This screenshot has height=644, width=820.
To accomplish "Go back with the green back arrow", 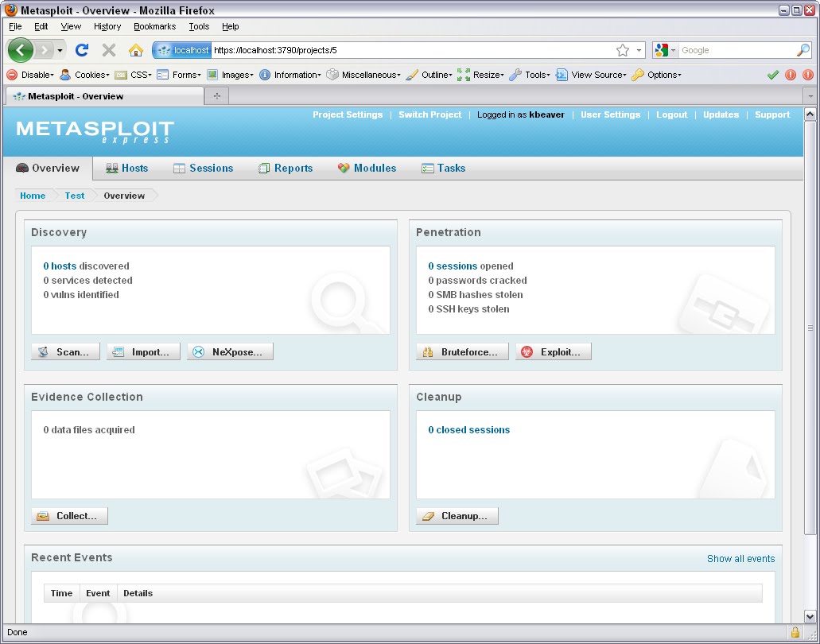I will pos(20,50).
